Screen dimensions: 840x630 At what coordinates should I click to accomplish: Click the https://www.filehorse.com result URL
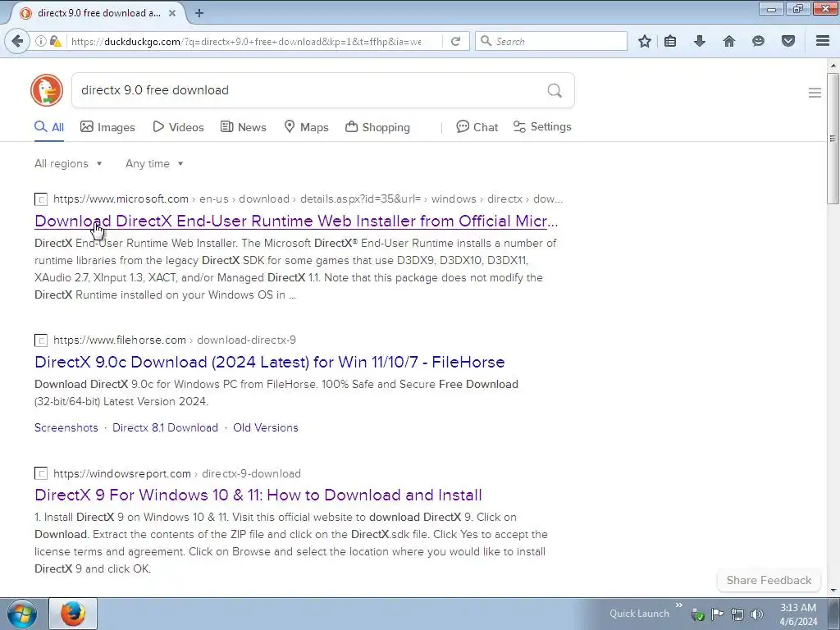[x=120, y=340]
